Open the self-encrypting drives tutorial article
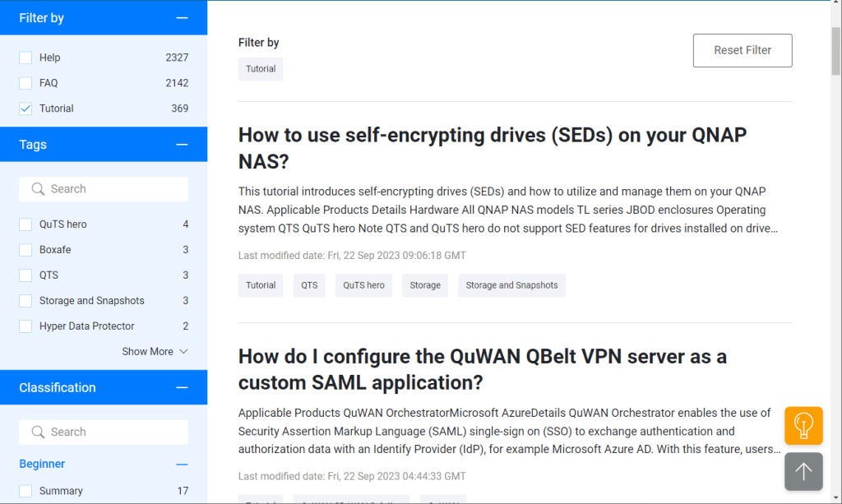Screen dimensions: 842x504 click(x=492, y=148)
